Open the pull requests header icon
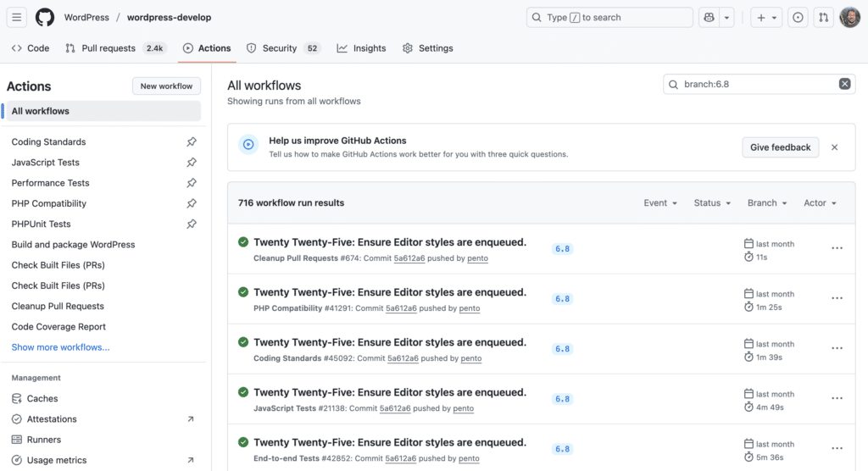 [x=824, y=17]
